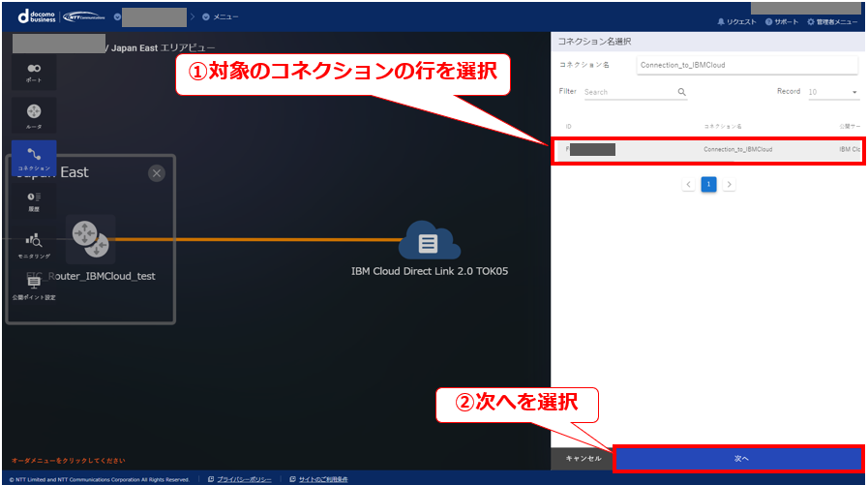Open 管理者メニュー in top bar

click(832, 21)
